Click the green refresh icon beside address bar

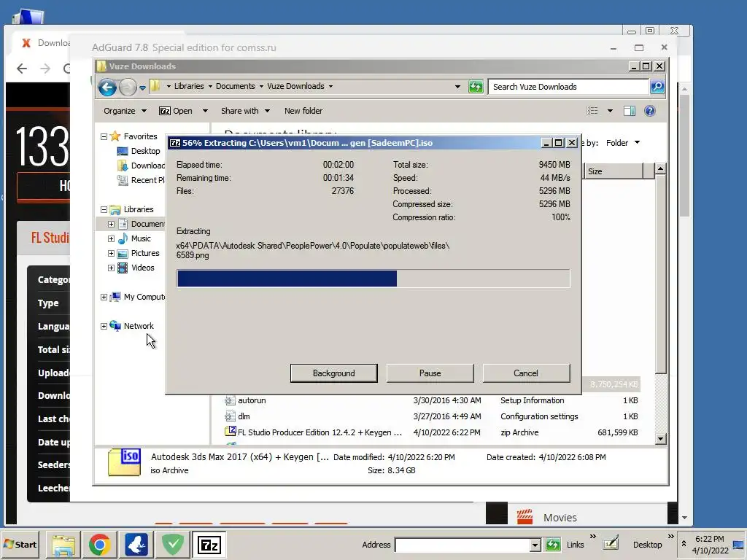476,87
